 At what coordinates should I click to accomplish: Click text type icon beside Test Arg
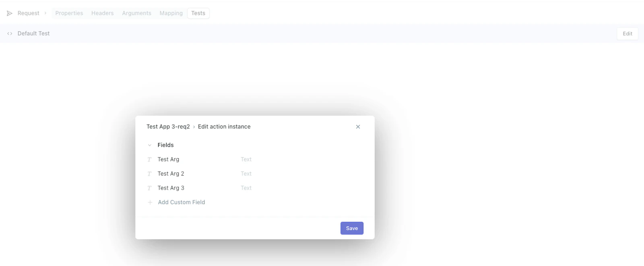point(149,160)
